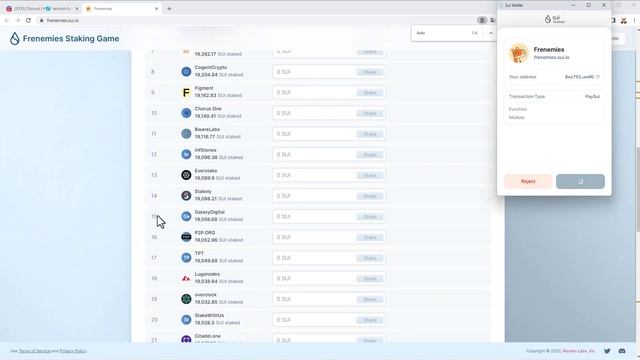The height and width of the screenshot is (360, 640).
Task: Select the Frenemies browser tab
Action: point(122,9)
